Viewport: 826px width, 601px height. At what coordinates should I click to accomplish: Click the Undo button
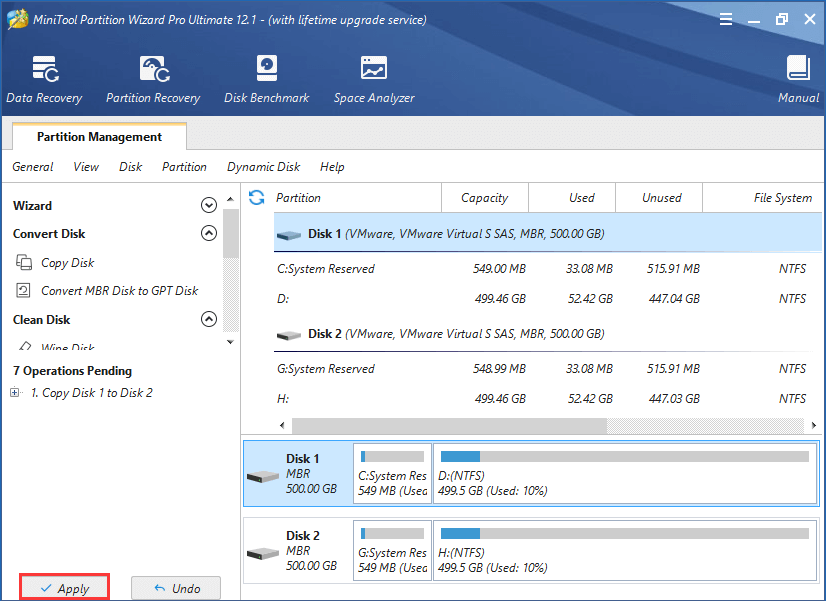[176, 588]
